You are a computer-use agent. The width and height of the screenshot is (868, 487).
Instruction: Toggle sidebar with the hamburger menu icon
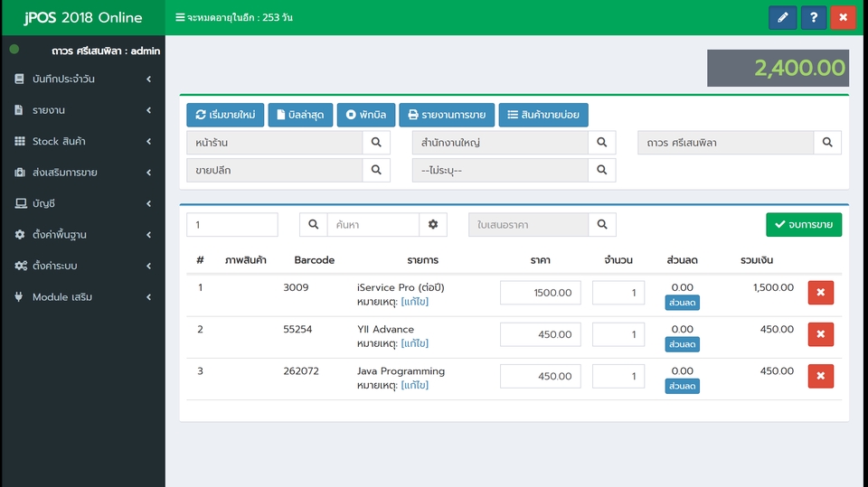180,17
